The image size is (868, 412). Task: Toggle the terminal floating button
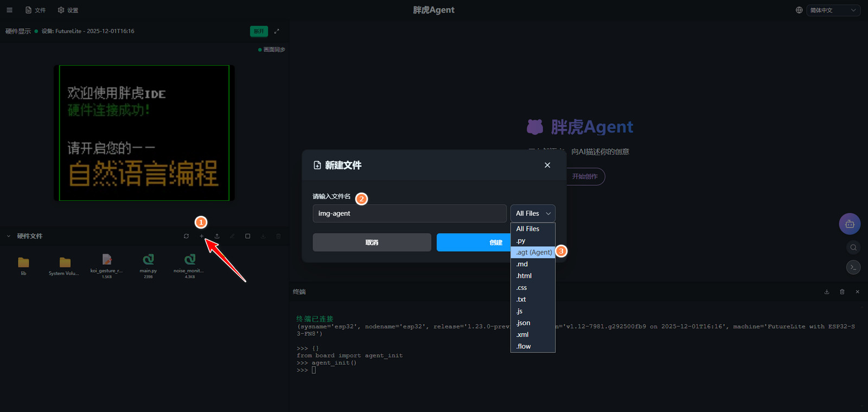click(853, 267)
